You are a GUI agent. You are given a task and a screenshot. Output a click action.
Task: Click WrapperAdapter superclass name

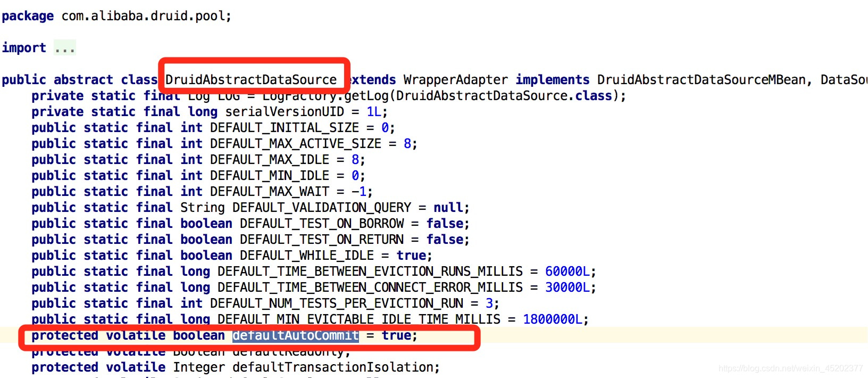(x=456, y=80)
